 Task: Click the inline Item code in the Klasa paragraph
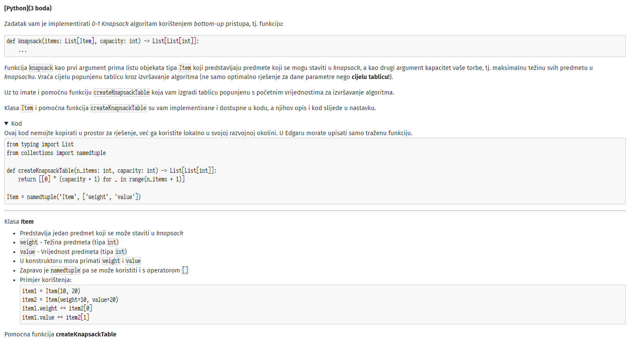pos(28,108)
